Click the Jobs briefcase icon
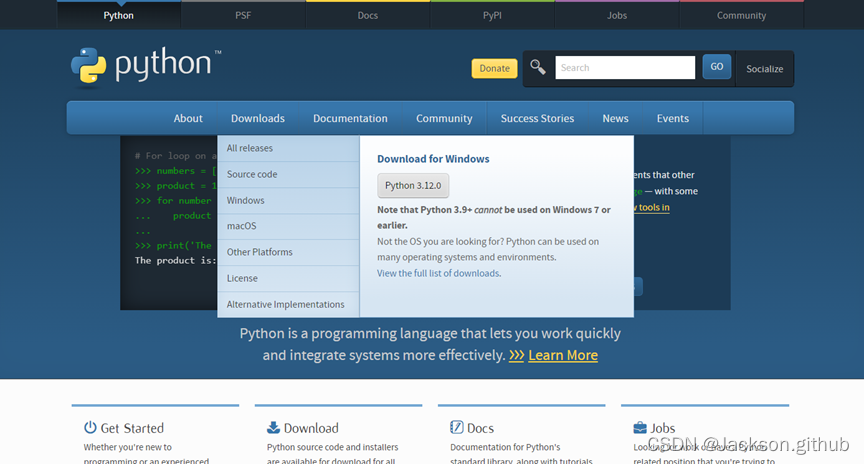The image size is (864, 464). click(x=640, y=428)
